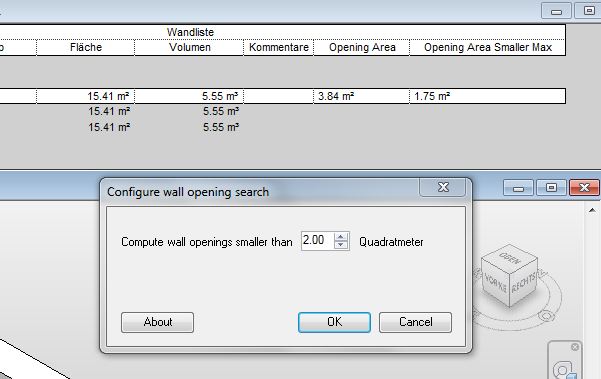The height and width of the screenshot is (379, 601).
Task: Open the navigation wheel icon
Action: (x=564, y=369)
